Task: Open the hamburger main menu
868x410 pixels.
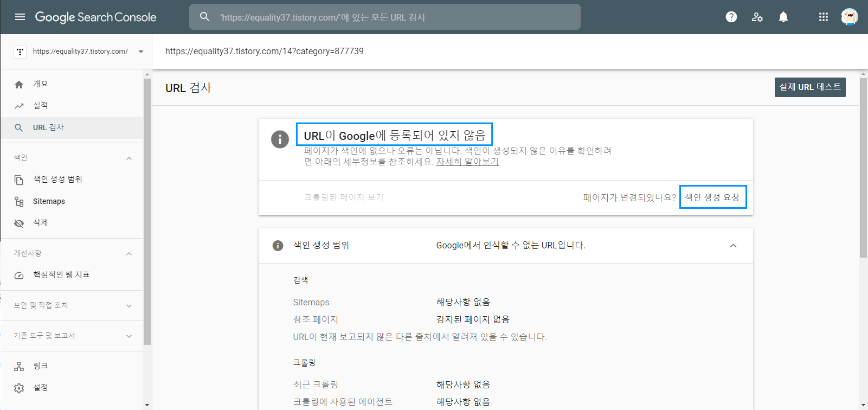Action: (20, 17)
